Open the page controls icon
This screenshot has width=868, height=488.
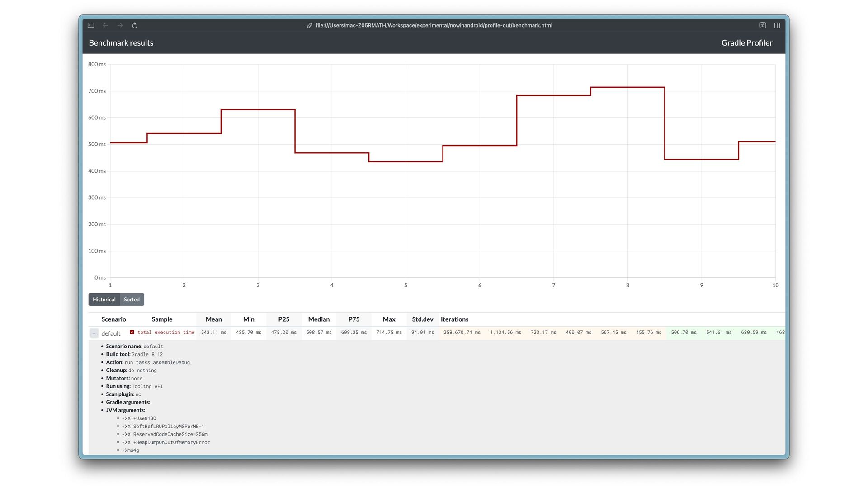(x=763, y=25)
